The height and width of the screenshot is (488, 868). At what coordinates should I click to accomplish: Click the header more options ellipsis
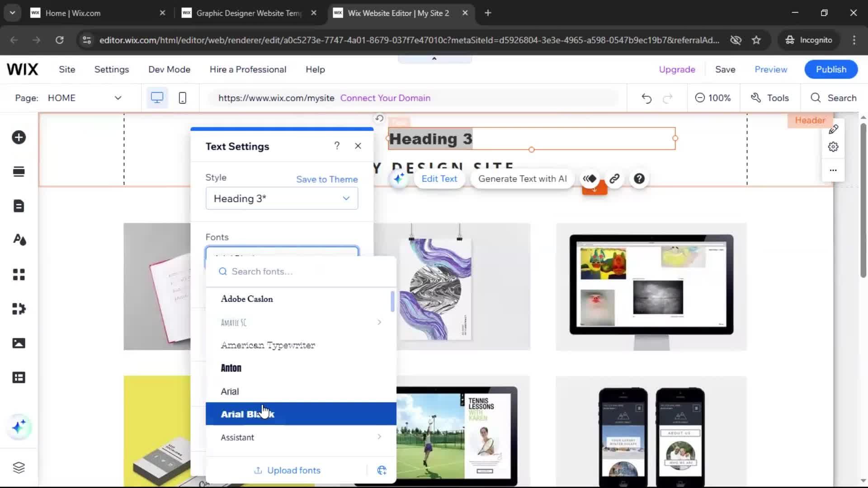pyautogui.click(x=833, y=170)
